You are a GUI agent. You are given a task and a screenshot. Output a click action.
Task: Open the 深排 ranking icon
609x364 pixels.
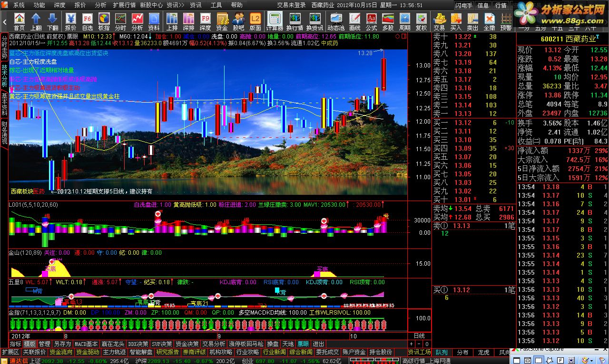click(x=188, y=22)
